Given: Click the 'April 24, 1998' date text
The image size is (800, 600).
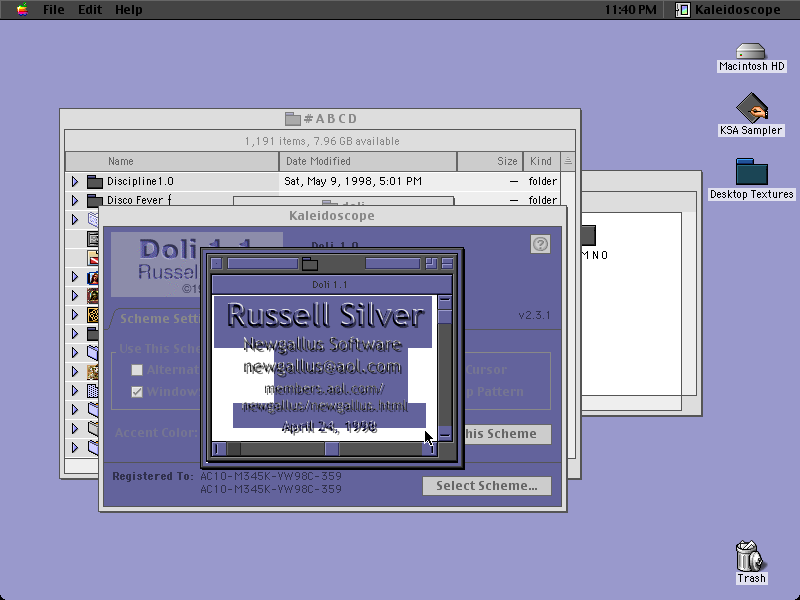Looking at the screenshot, I should 330,427.
